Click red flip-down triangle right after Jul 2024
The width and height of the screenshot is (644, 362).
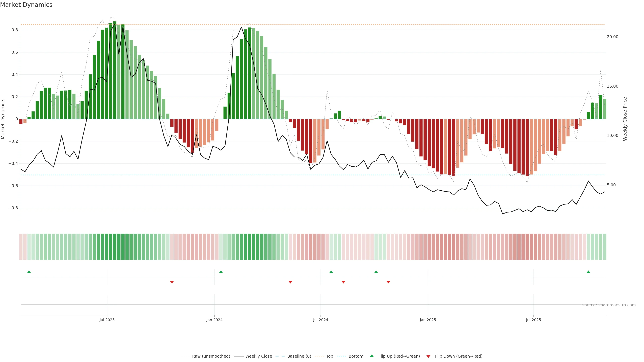click(343, 282)
